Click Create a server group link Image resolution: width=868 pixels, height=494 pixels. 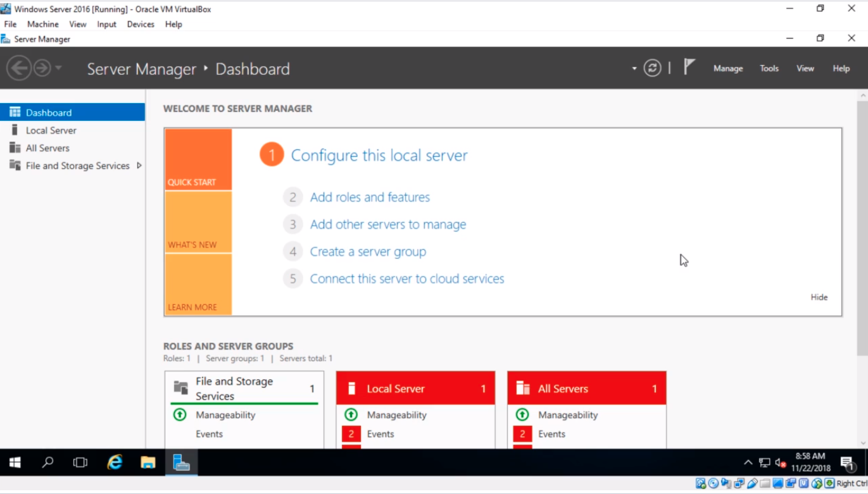[368, 252]
